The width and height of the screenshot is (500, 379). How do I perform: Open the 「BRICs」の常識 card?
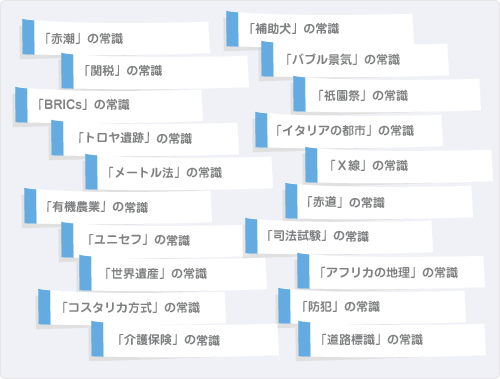pos(109,105)
